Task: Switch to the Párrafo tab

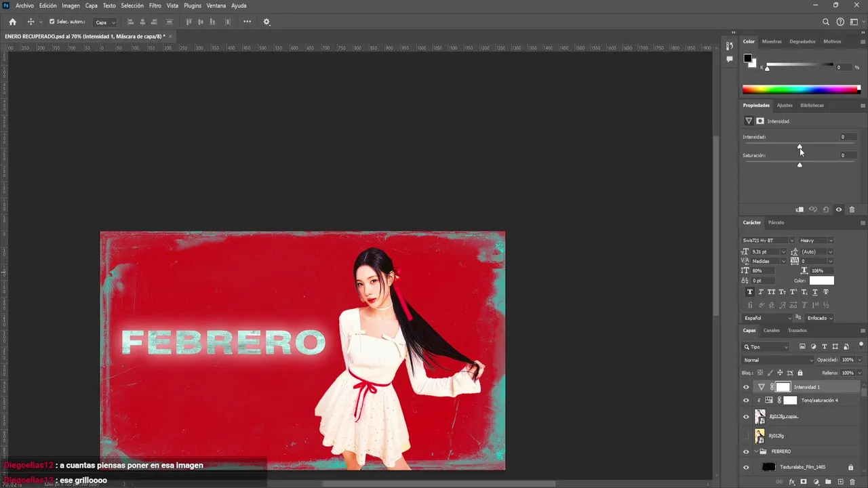Action: [776, 222]
